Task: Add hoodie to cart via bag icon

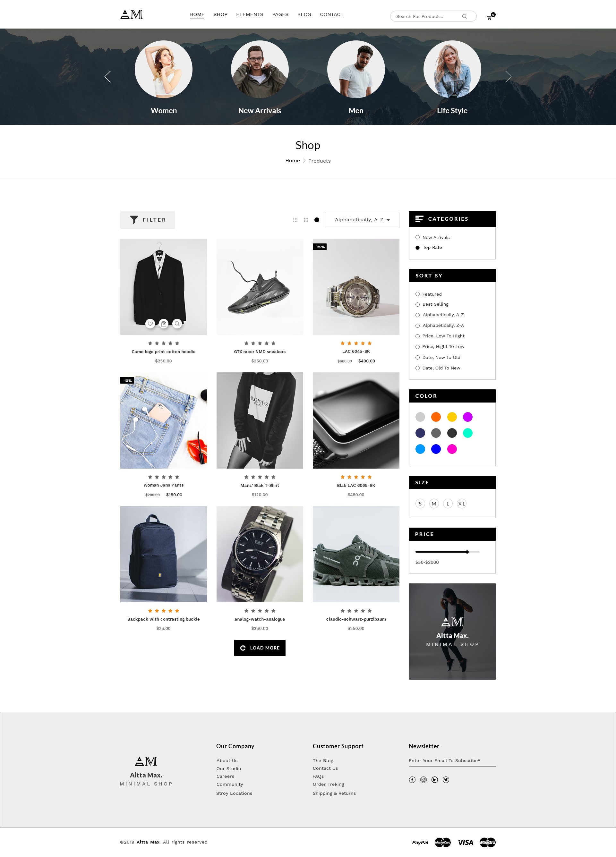Action: tap(164, 323)
